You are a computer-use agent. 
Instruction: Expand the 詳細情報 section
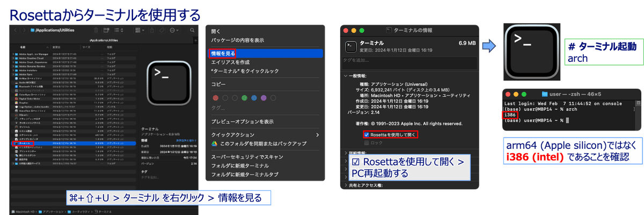coord(346,152)
